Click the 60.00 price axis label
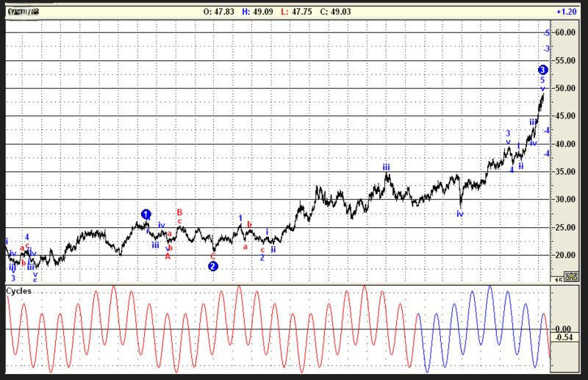This screenshot has width=588, height=380. pyautogui.click(x=565, y=33)
